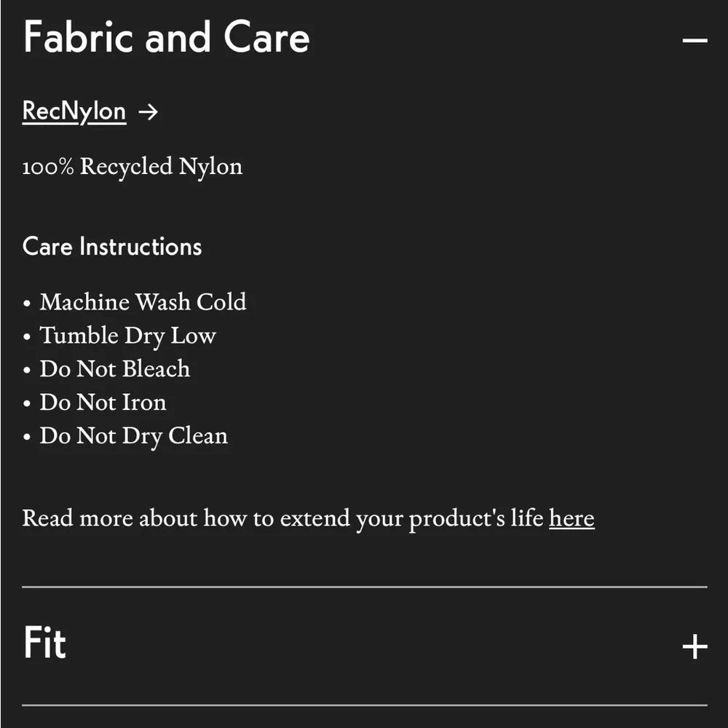The height and width of the screenshot is (728, 728).
Task: Select the Care Instructions subheading
Action: [112, 246]
